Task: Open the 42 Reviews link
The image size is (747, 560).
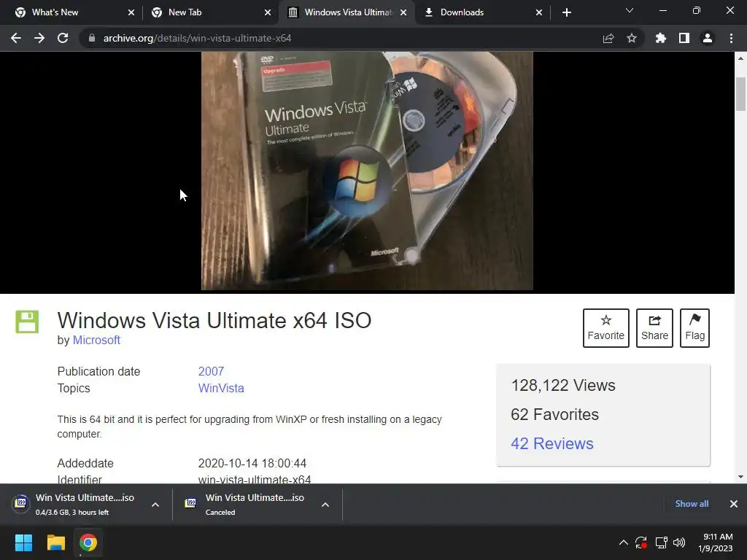Action: (x=552, y=443)
